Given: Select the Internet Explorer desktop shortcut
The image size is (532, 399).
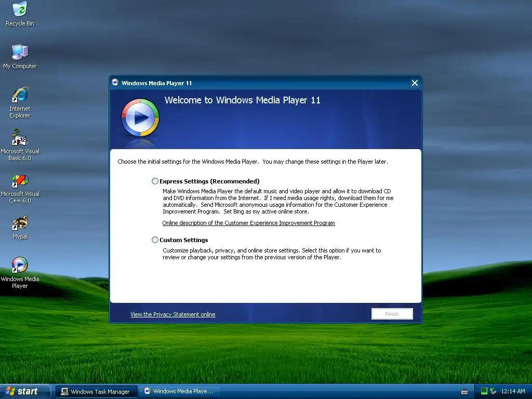Looking at the screenshot, I should pyautogui.click(x=20, y=102).
